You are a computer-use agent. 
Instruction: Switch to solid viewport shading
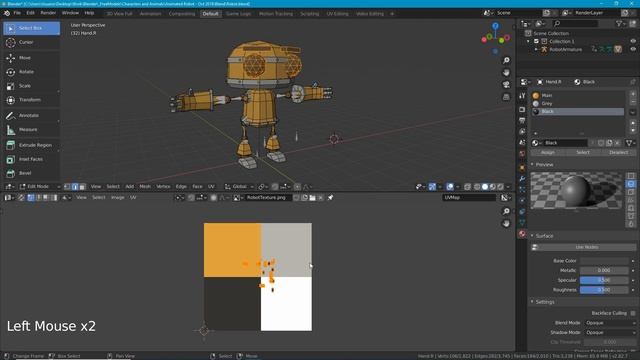coord(484,187)
